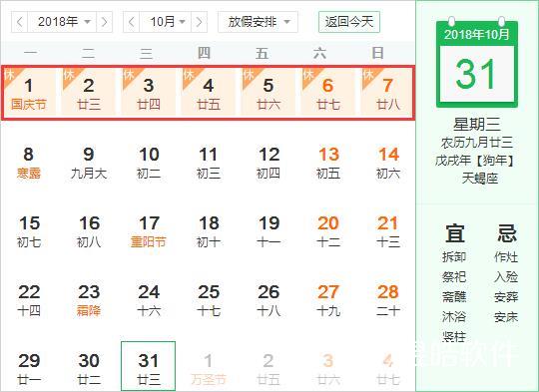The height and width of the screenshot is (392, 539).
Task: Click 竖柱 under 宜
Action: 454,337
